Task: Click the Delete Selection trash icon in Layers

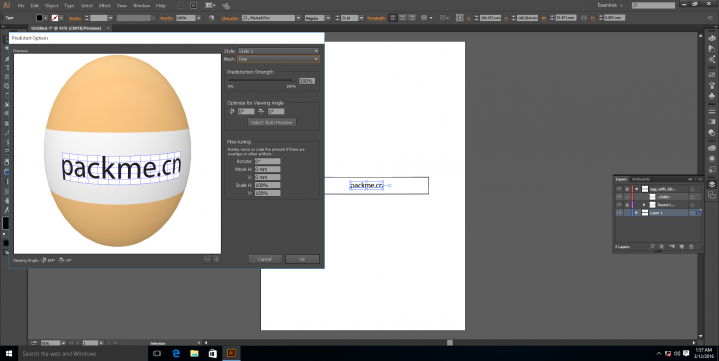Action: tap(691, 247)
